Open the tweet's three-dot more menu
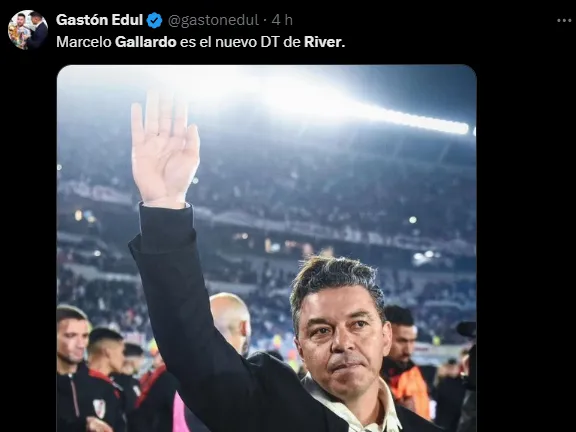The image size is (576, 432). click(x=564, y=21)
